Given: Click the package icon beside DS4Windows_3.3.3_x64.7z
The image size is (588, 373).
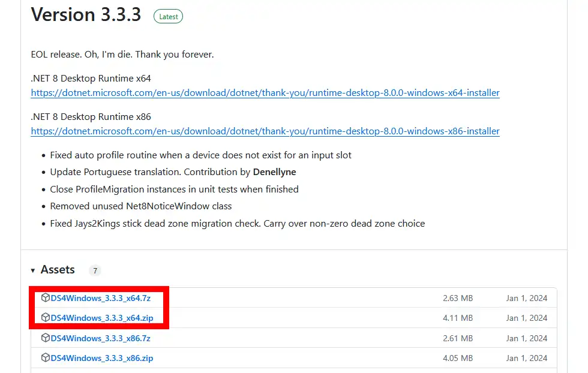Looking at the screenshot, I should 46,297.
